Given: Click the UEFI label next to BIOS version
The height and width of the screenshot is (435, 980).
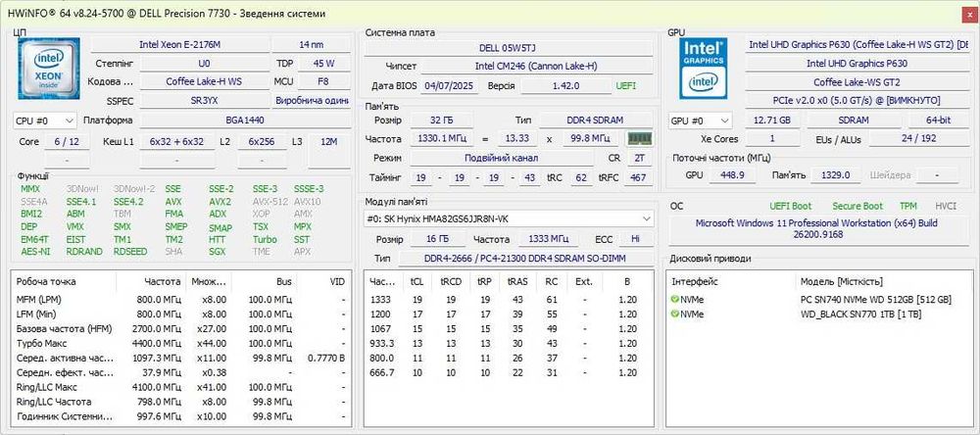Looking at the screenshot, I should (x=625, y=85).
